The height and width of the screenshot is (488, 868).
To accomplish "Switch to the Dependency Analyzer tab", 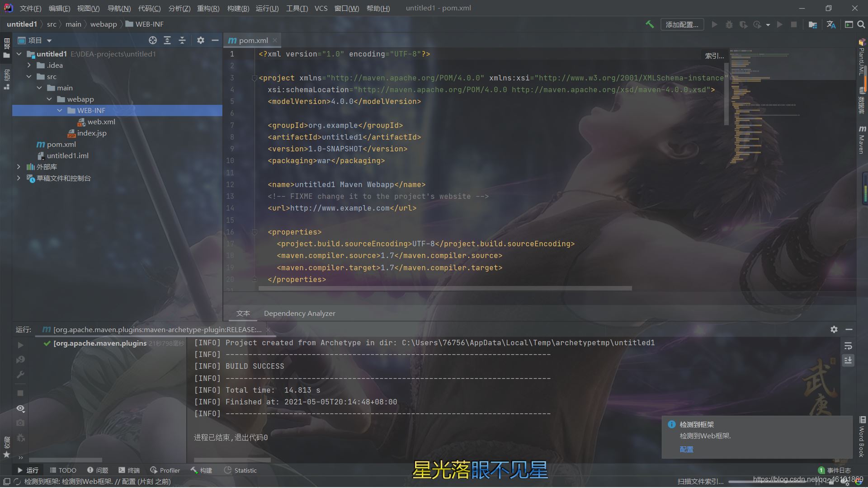I will coord(299,313).
